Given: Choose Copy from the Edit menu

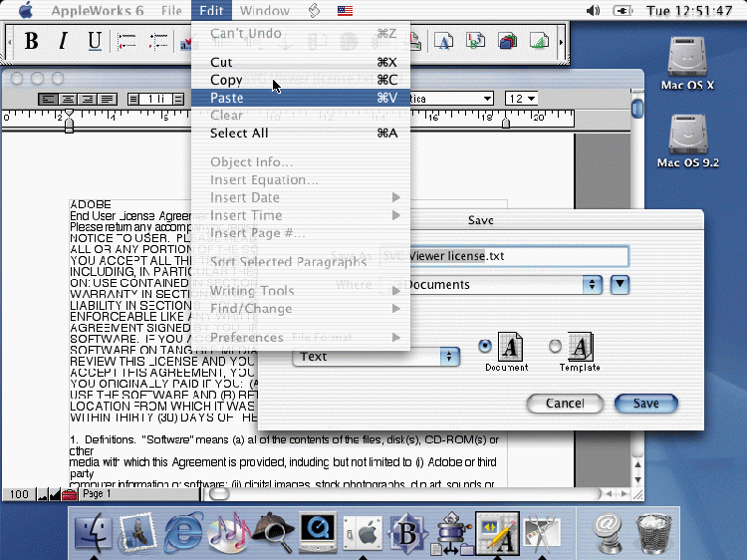Looking at the screenshot, I should tap(300, 80).
